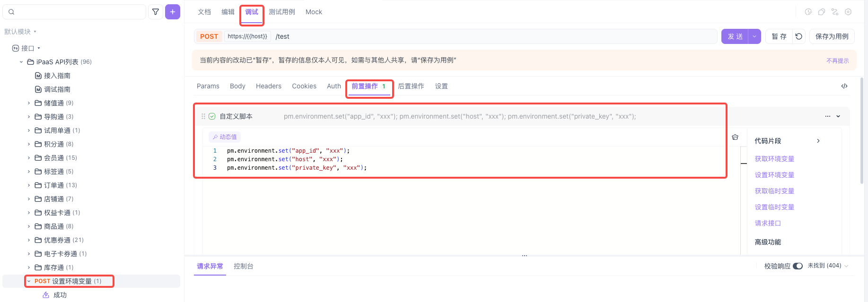
Task: Click the history clock icon at top right
Action: 808,12
